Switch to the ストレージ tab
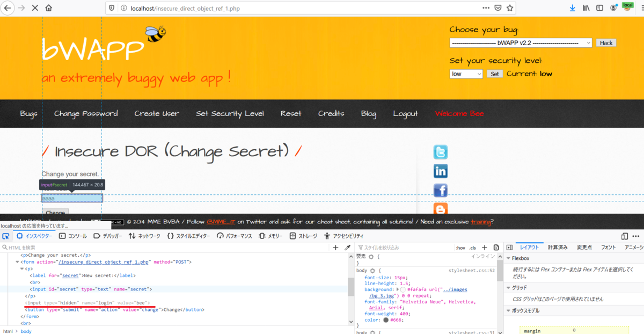This screenshot has width=644, height=334. (x=303, y=236)
